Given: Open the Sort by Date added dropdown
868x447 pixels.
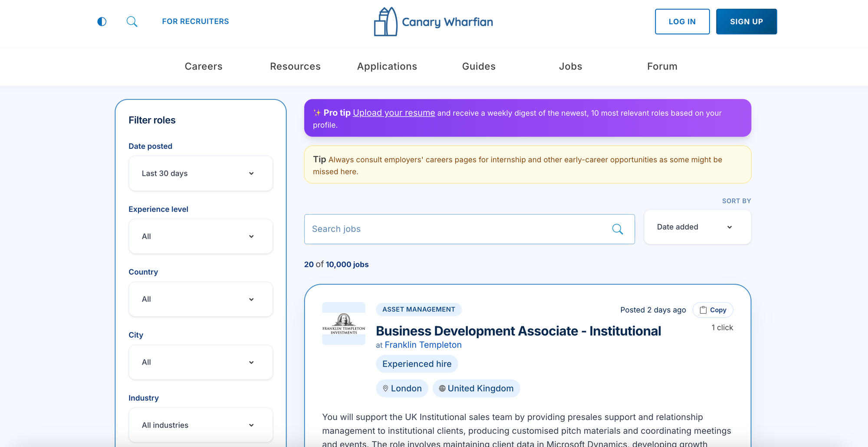Looking at the screenshot, I should (697, 227).
